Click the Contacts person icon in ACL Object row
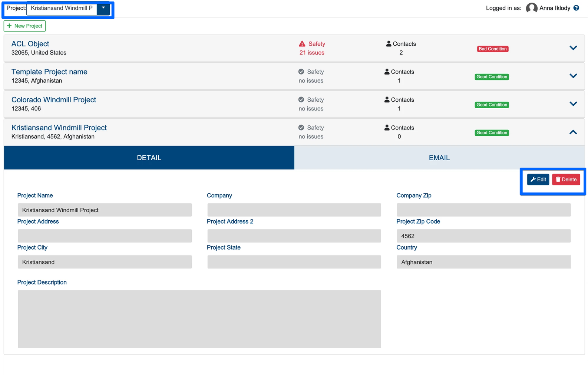 [389, 43]
